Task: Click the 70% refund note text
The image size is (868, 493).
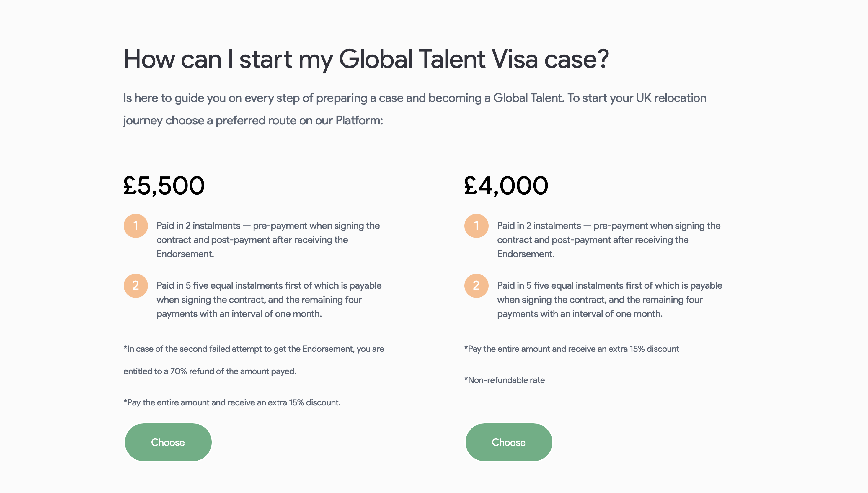Action: click(254, 360)
